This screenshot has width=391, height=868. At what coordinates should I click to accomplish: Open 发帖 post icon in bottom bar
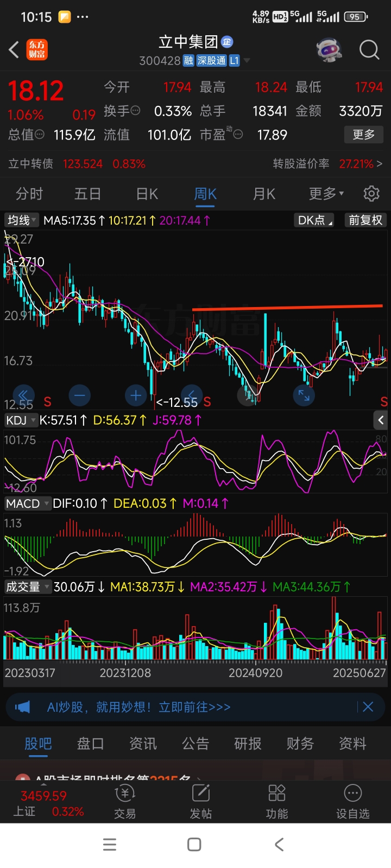pyautogui.click(x=201, y=801)
